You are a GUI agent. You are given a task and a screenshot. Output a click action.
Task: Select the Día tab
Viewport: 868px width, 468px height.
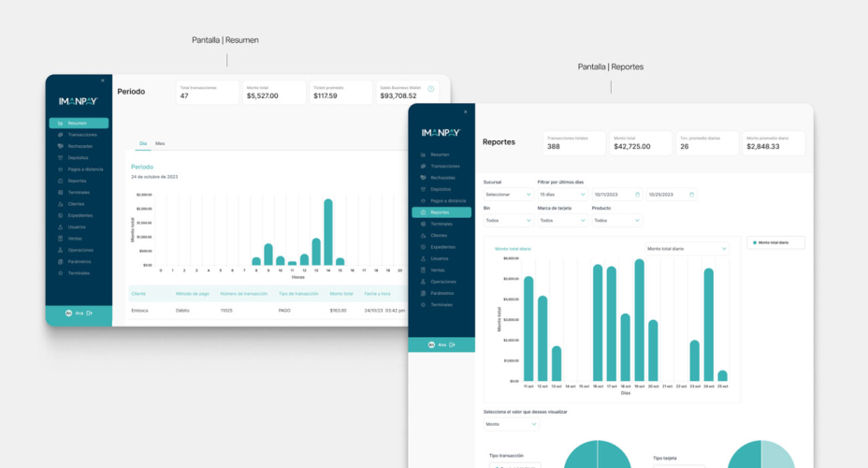[143, 144]
